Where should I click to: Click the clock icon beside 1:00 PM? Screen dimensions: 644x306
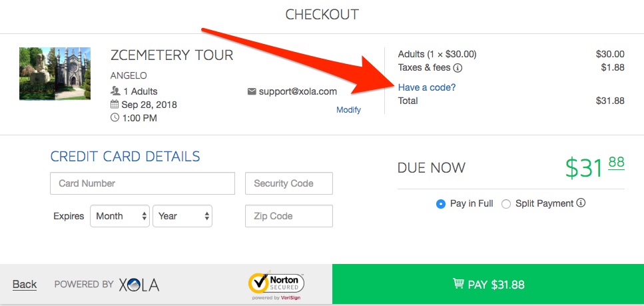click(x=115, y=117)
